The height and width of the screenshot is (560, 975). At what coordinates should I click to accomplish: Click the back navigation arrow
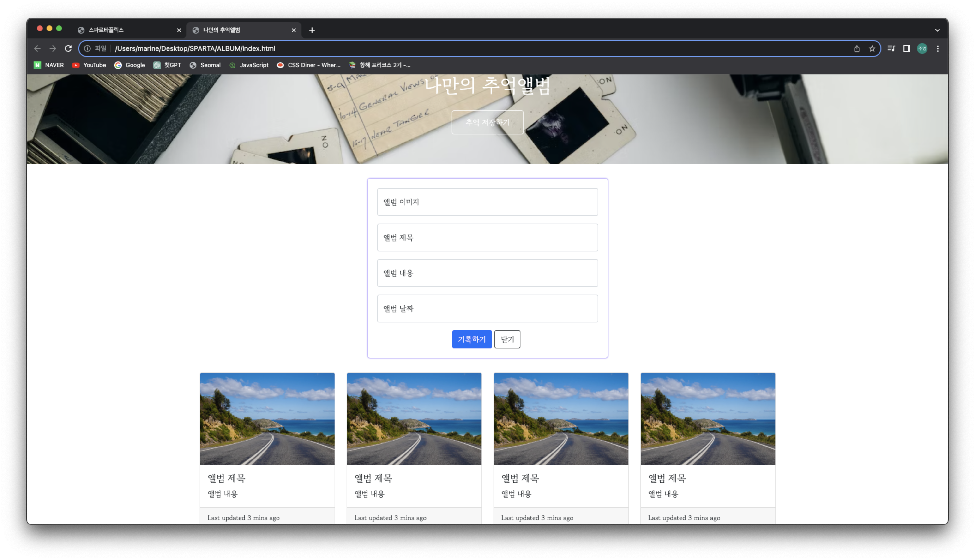37,48
